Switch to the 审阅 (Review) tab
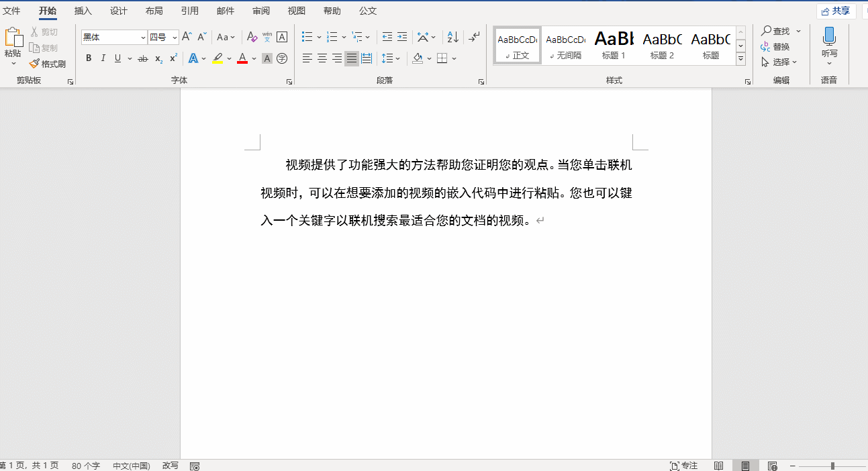The image size is (868, 471). pyautogui.click(x=261, y=11)
